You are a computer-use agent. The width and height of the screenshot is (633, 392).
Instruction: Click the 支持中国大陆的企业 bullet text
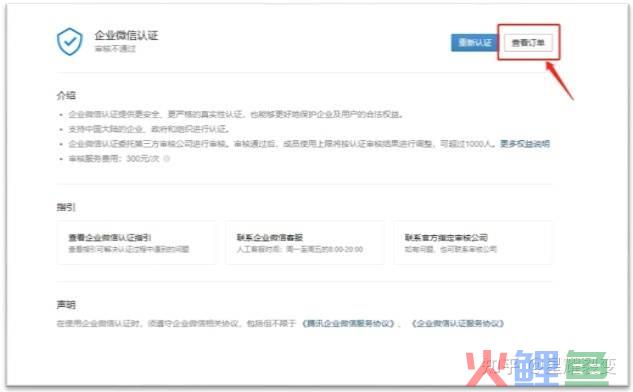[149, 129]
